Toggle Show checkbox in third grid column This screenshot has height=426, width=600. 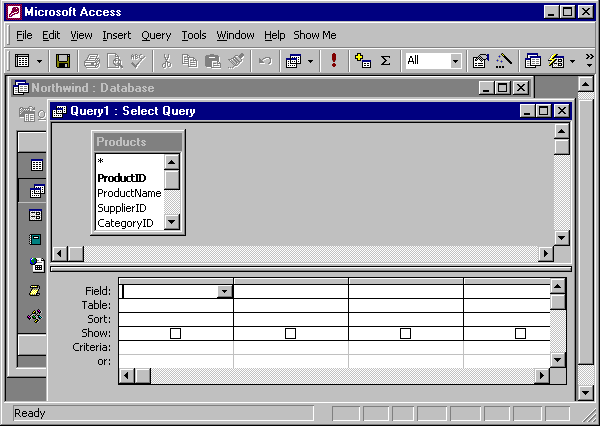(405, 333)
